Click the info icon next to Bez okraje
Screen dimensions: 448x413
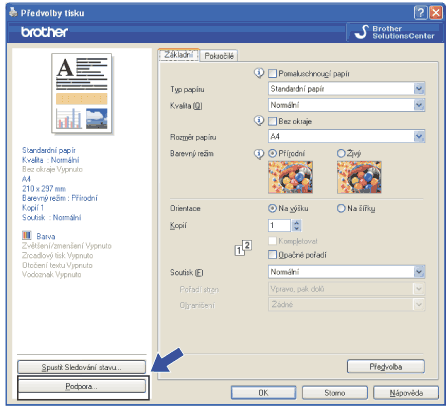pyautogui.click(x=259, y=120)
